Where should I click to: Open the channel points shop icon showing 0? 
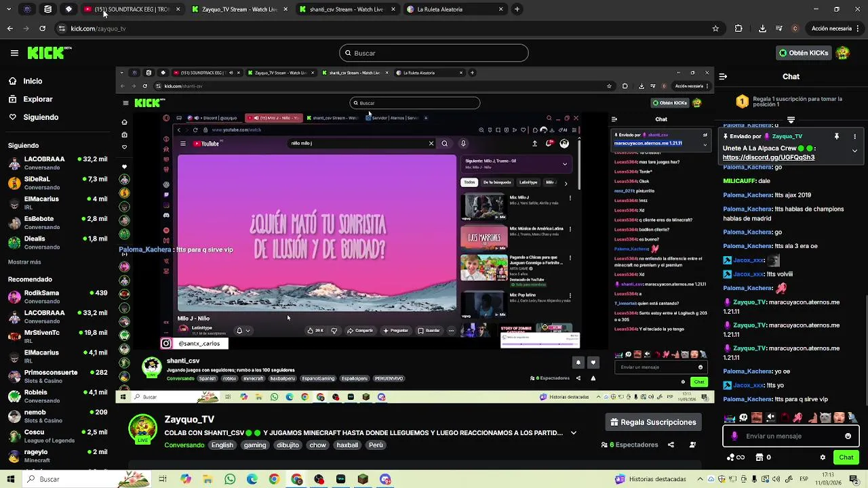tap(763, 457)
